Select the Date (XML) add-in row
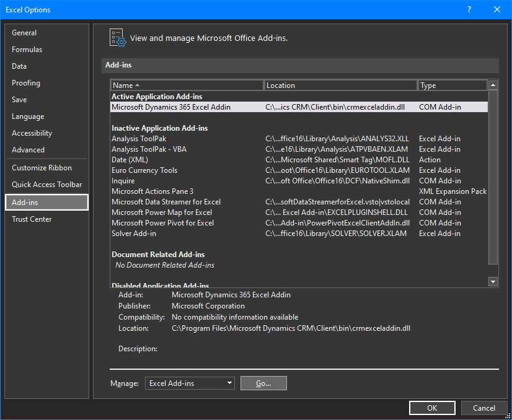This screenshot has height=420, width=512. point(299,160)
